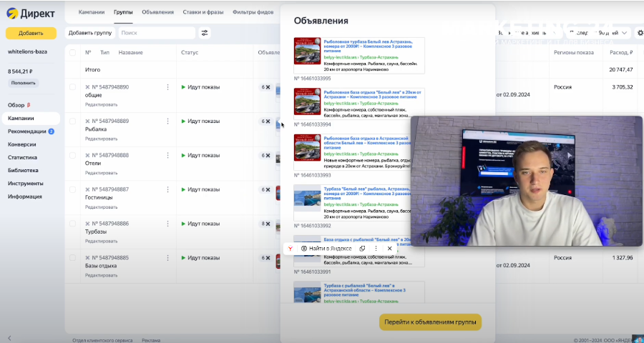This screenshot has height=343, width=644.
Task: Click Редактировать under group Рыбалка
Action: [x=101, y=139]
